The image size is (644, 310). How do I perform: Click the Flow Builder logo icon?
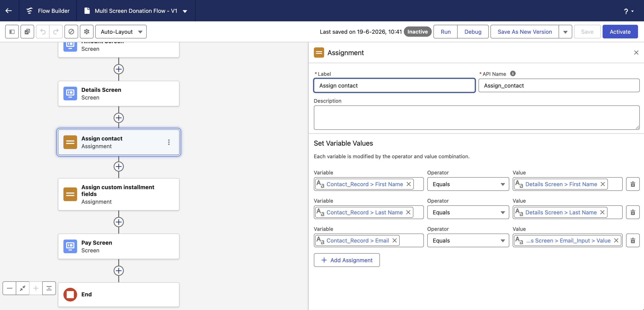click(29, 11)
